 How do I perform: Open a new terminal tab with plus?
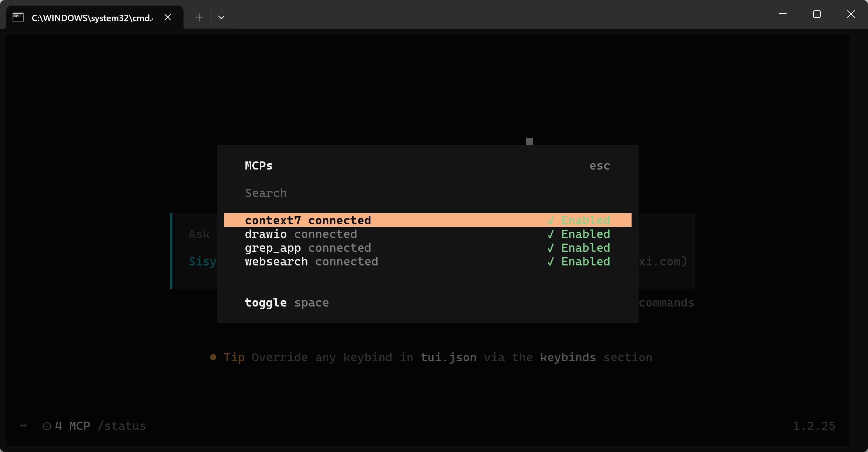pyautogui.click(x=199, y=17)
